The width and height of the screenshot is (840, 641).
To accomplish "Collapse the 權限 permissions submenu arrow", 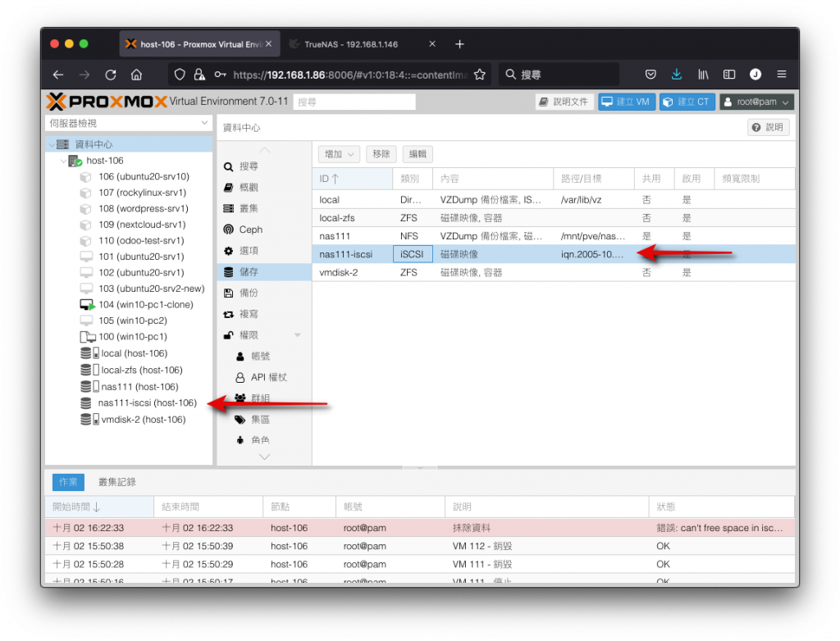I will (x=297, y=335).
